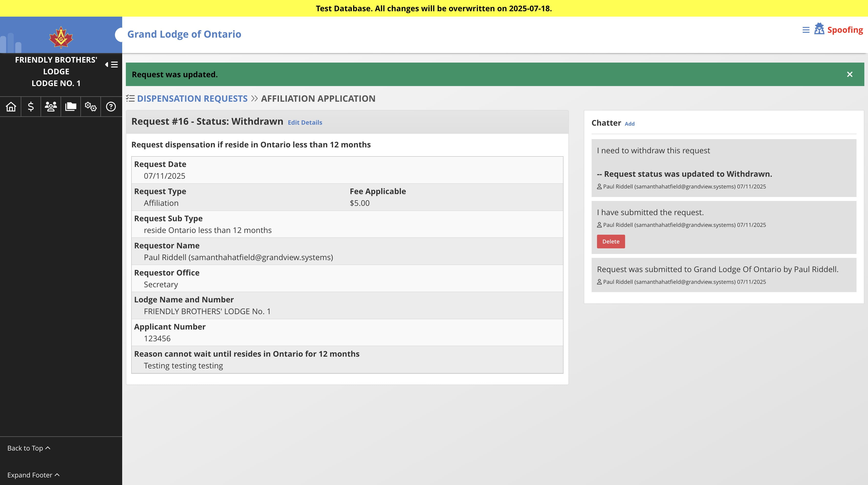Click the Grand Lodge of Ontario title

click(184, 34)
